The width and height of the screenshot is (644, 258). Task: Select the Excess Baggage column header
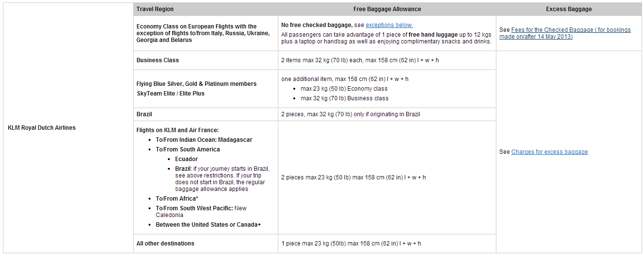click(569, 9)
